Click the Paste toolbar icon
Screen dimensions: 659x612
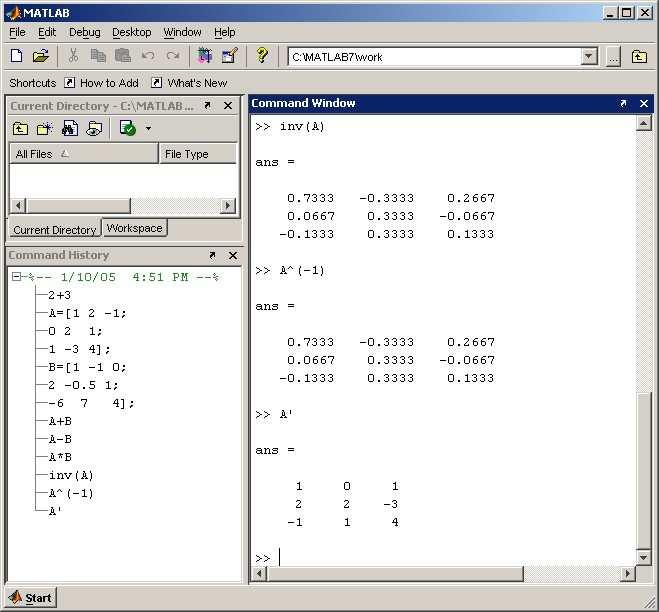(x=123, y=55)
